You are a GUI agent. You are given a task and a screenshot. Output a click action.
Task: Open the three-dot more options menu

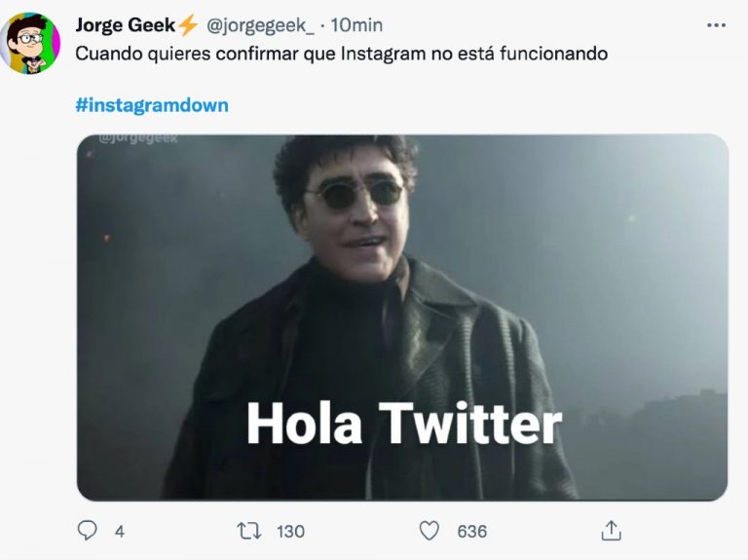click(716, 25)
